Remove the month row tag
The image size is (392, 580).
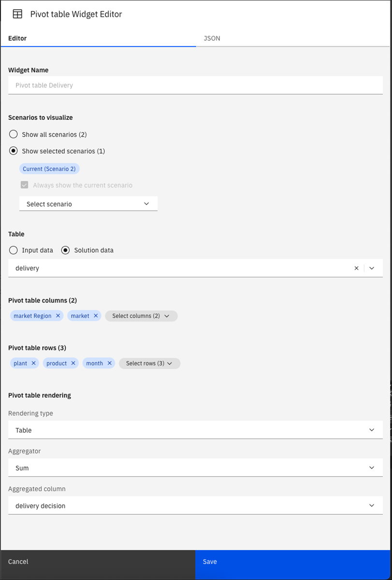[110, 363]
